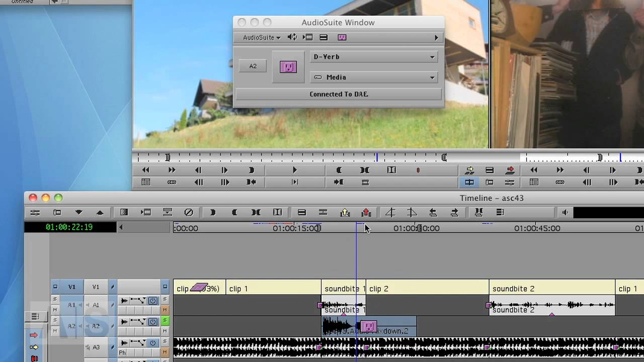Click the purple plug-in icon on A2 mixdown clip
The width and height of the screenshot is (644, 362).
[369, 327]
